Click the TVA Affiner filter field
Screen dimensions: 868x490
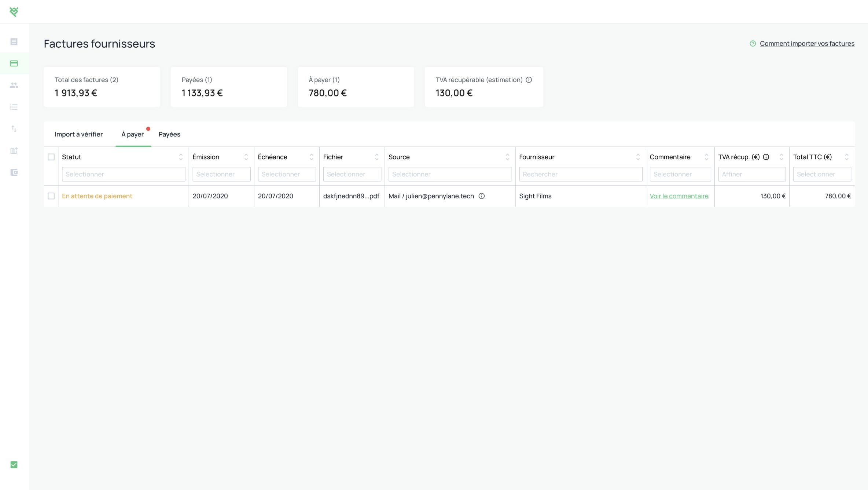(x=752, y=174)
